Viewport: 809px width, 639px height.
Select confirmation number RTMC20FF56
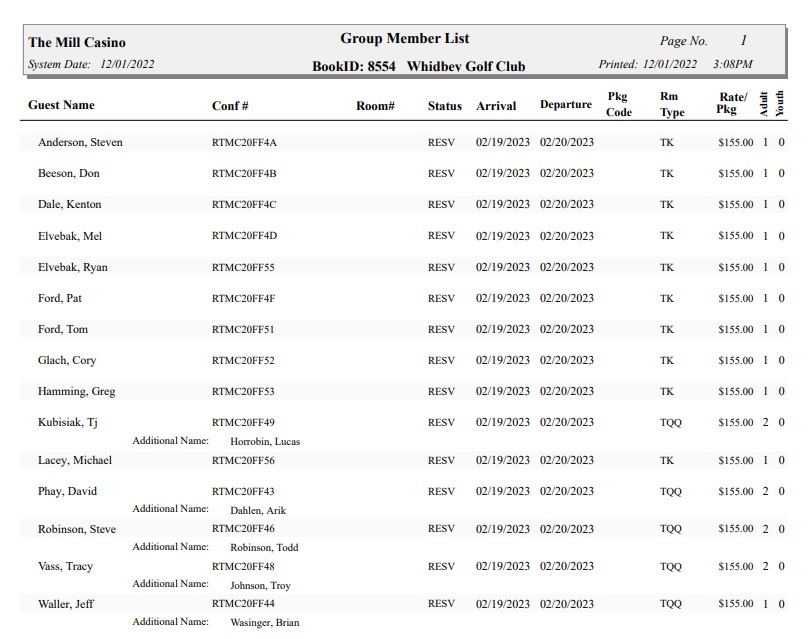243,461
